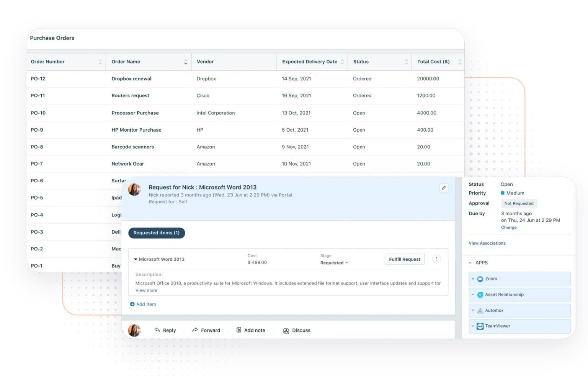
Task: Select the Reply icon
Action: [x=157, y=330]
